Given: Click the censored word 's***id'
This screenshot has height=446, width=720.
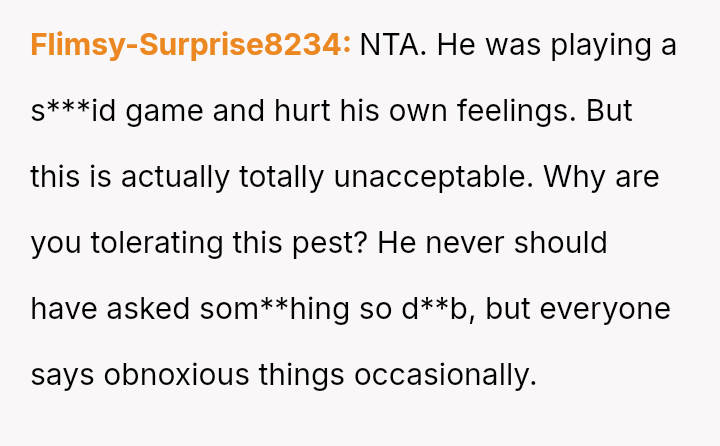Looking at the screenshot, I should [72, 111].
